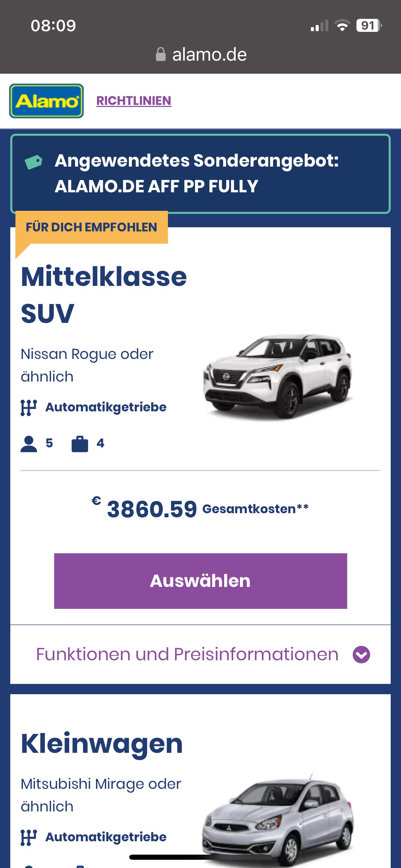Tap the green price tag icon

click(x=33, y=162)
